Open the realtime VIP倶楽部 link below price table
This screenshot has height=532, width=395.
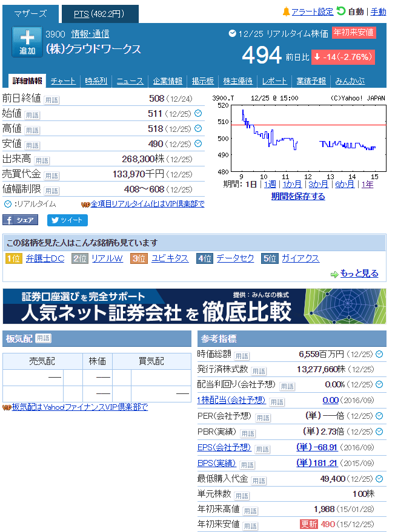[x=147, y=204]
